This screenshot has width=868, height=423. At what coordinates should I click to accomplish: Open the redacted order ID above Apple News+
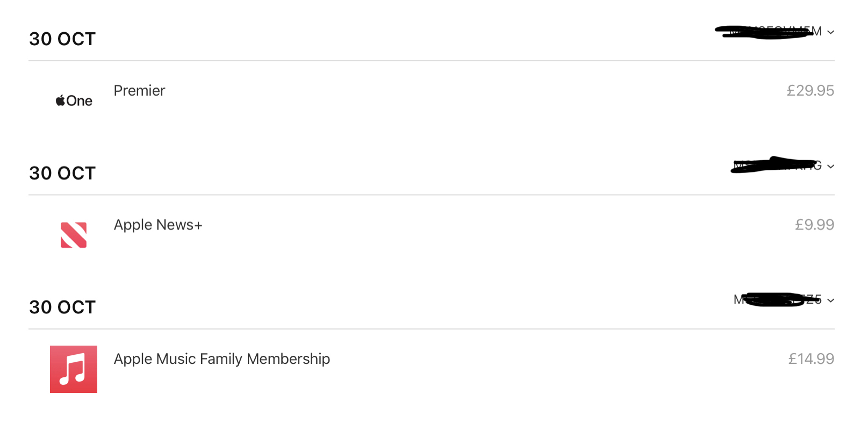coord(777,166)
